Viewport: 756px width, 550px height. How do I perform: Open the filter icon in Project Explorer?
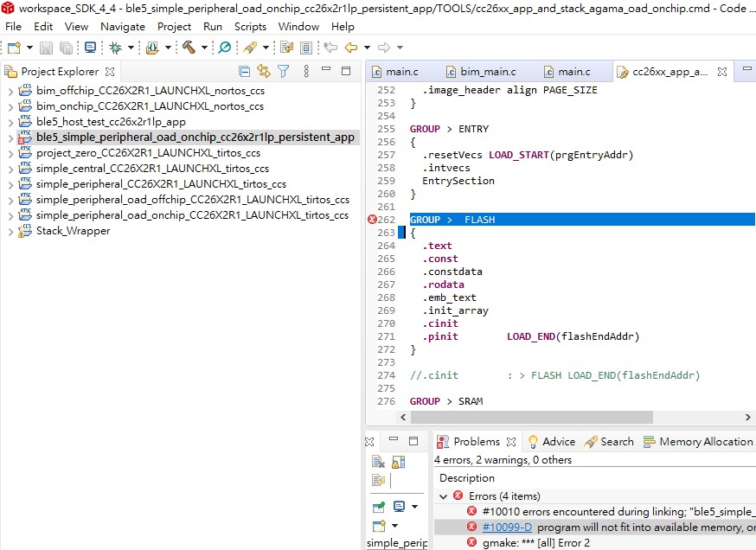(284, 69)
